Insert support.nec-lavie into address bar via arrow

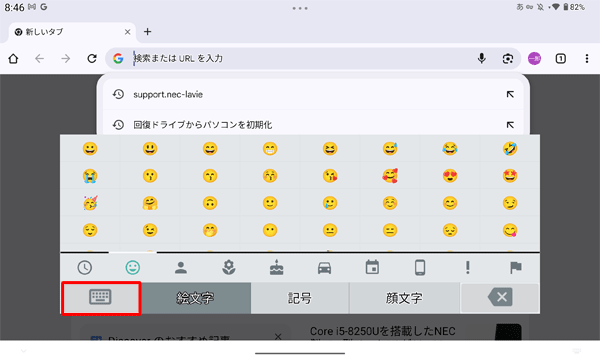coord(510,94)
